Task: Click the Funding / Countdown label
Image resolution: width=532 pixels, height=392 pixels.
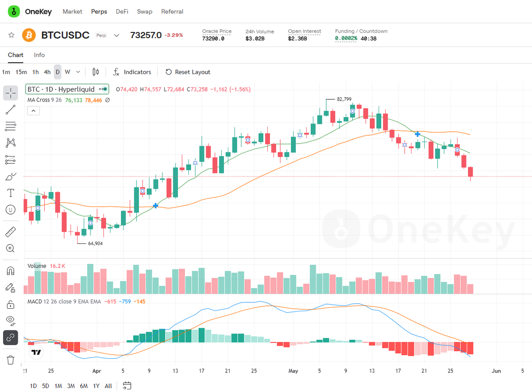Action: (x=361, y=31)
